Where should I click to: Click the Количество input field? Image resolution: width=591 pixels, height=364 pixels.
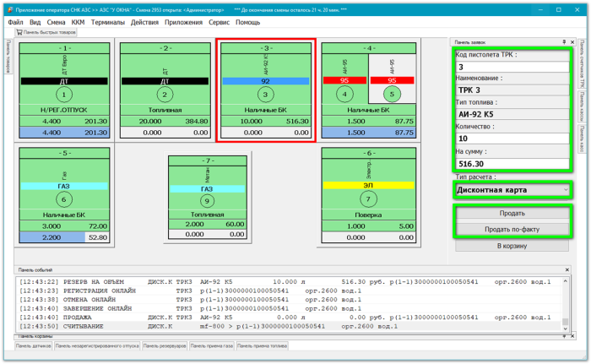click(x=512, y=139)
